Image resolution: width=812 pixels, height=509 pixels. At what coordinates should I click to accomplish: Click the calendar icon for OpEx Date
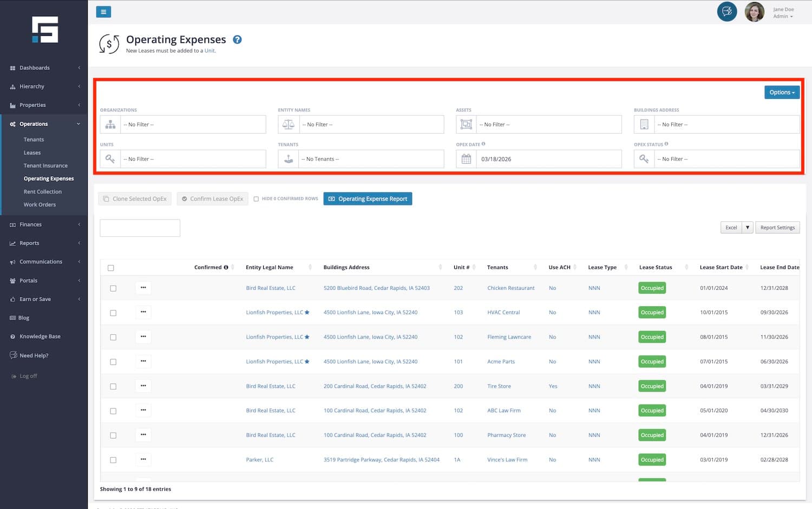pyautogui.click(x=466, y=159)
